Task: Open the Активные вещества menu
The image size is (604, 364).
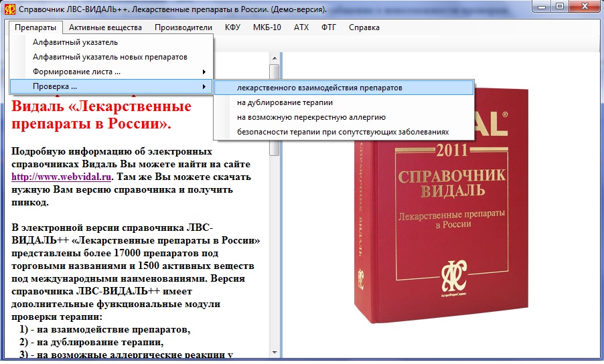Action: pos(105,27)
